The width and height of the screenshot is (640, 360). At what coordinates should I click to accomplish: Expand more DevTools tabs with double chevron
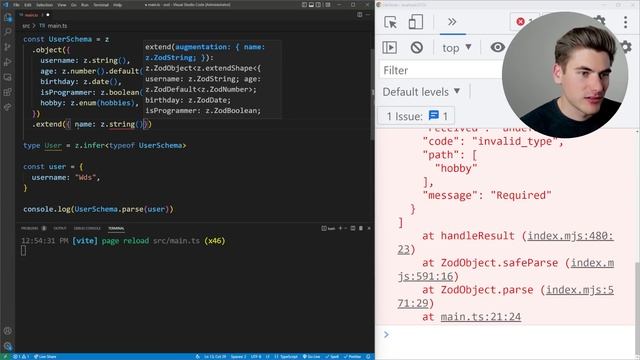coord(452,22)
